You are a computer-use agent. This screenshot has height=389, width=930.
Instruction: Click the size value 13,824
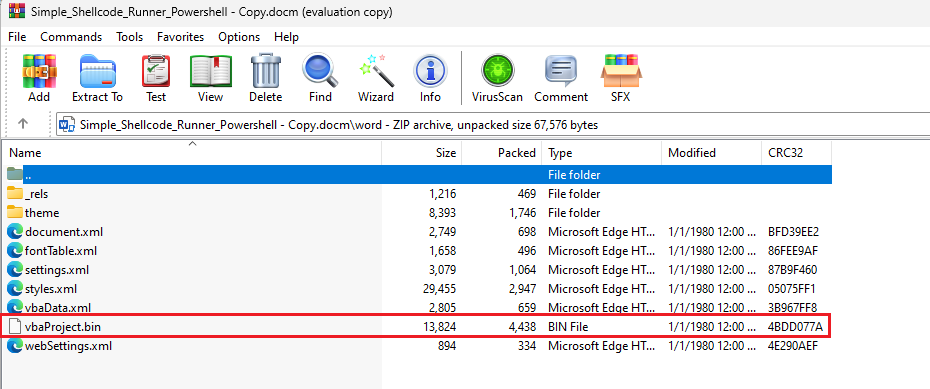(x=438, y=327)
